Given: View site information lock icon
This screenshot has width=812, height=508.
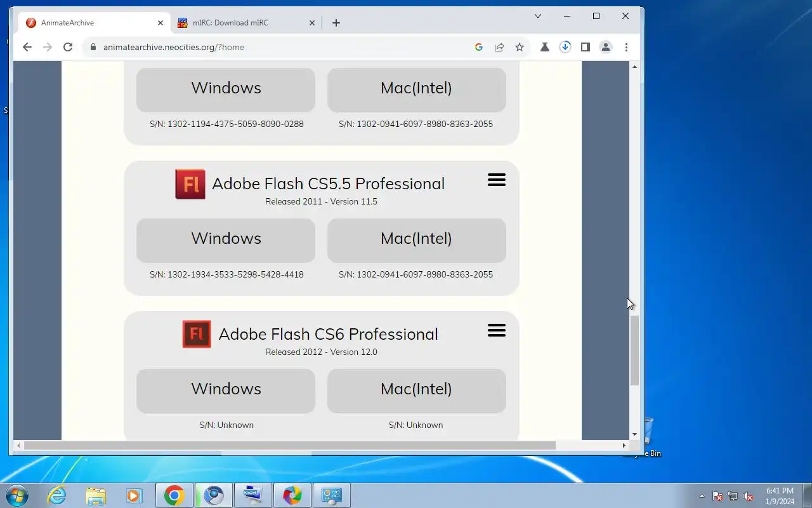Looking at the screenshot, I should [93, 47].
